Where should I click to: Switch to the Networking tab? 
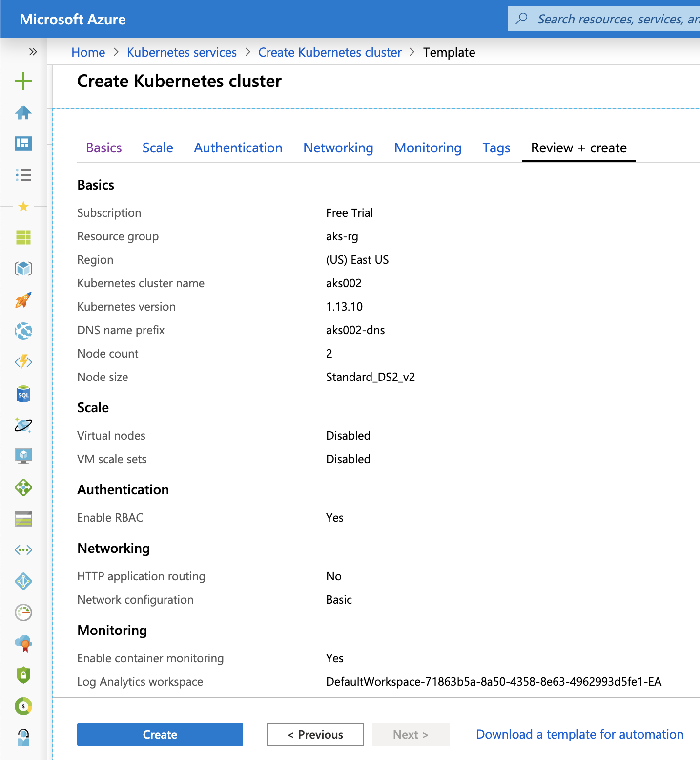click(x=338, y=148)
